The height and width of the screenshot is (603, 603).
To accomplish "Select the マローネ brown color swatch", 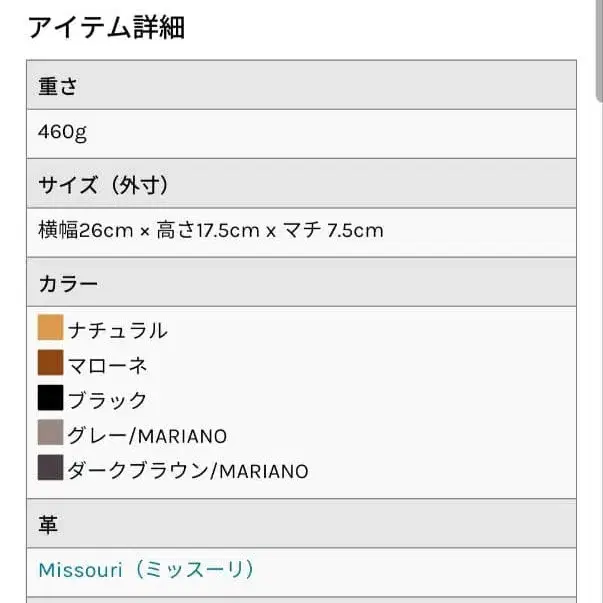I will click(x=50, y=362).
